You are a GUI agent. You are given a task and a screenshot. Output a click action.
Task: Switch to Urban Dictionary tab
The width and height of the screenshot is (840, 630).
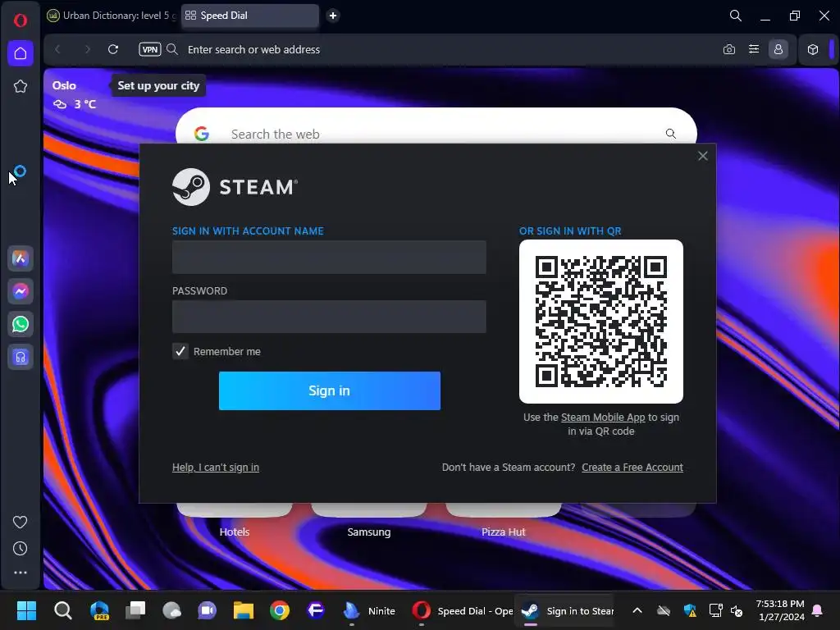(x=112, y=16)
